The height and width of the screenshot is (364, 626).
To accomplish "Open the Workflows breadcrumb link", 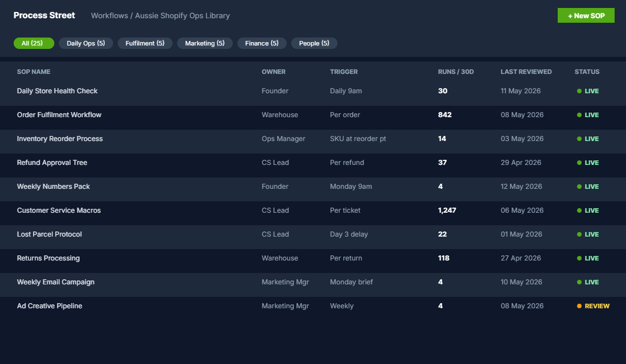I will click(109, 15).
